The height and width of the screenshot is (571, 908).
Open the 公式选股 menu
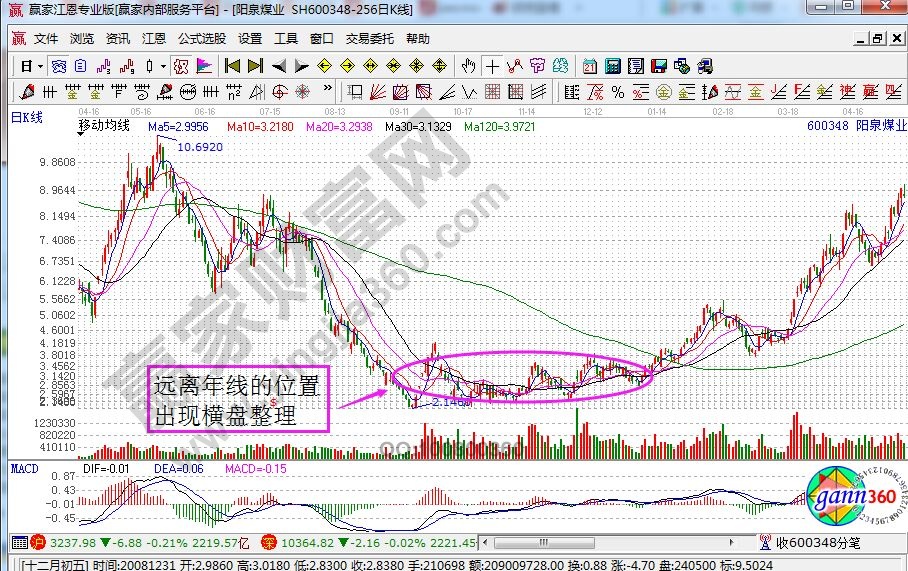[202, 39]
